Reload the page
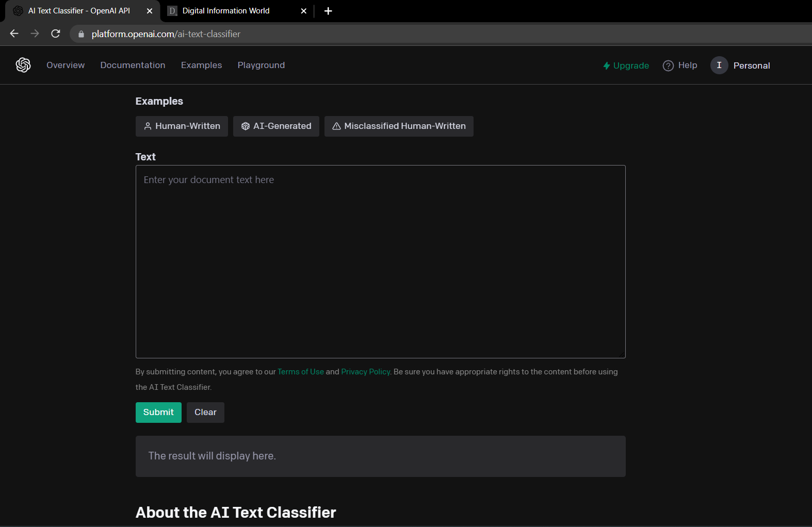This screenshot has height=527, width=812. point(56,34)
